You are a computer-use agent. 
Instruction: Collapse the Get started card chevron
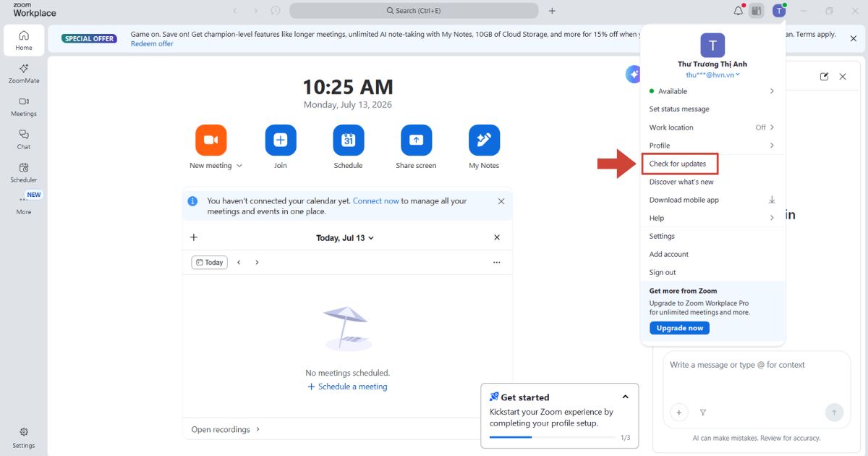(x=625, y=397)
